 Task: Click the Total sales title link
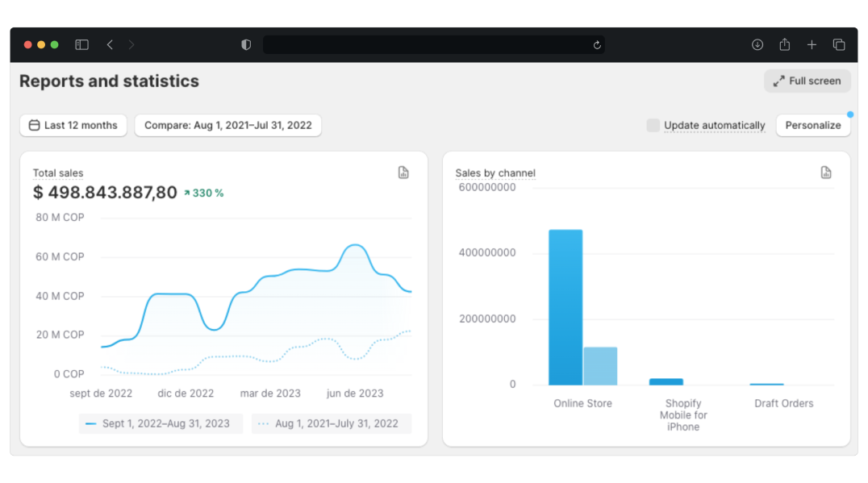[58, 173]
